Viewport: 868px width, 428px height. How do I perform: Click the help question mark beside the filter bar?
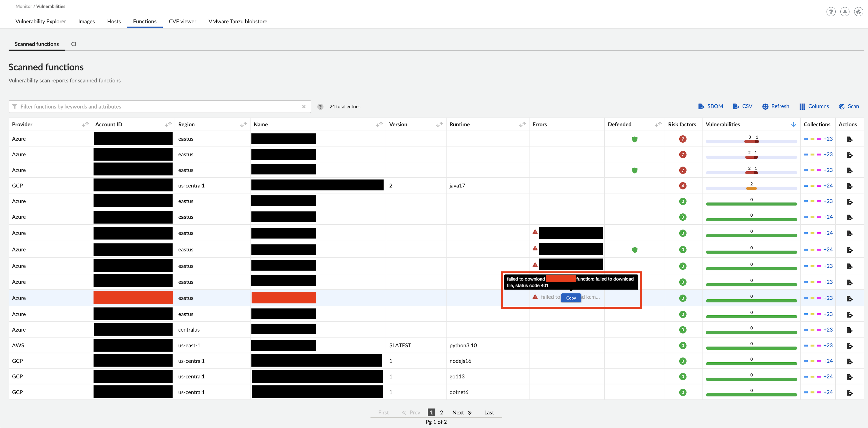[320, 106]
